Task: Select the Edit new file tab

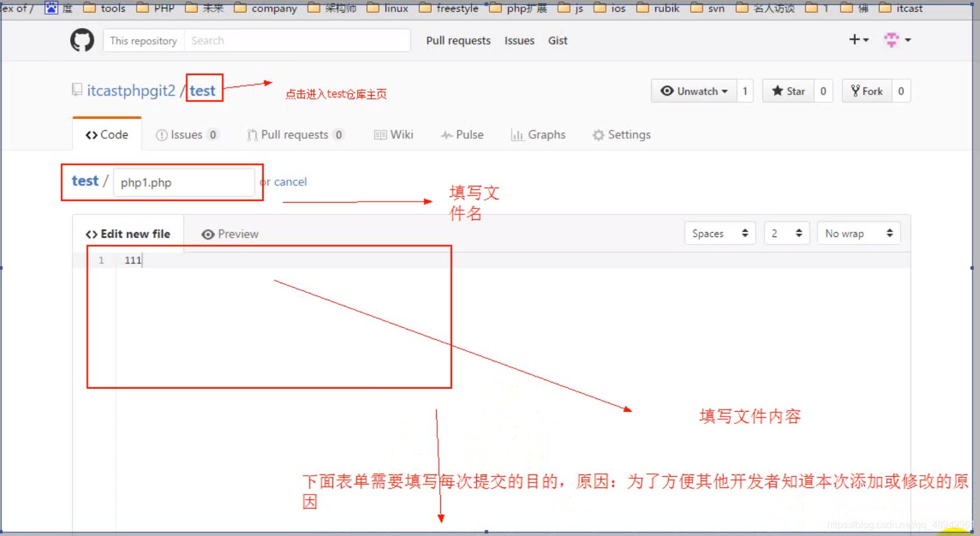Action: [128, 234]
